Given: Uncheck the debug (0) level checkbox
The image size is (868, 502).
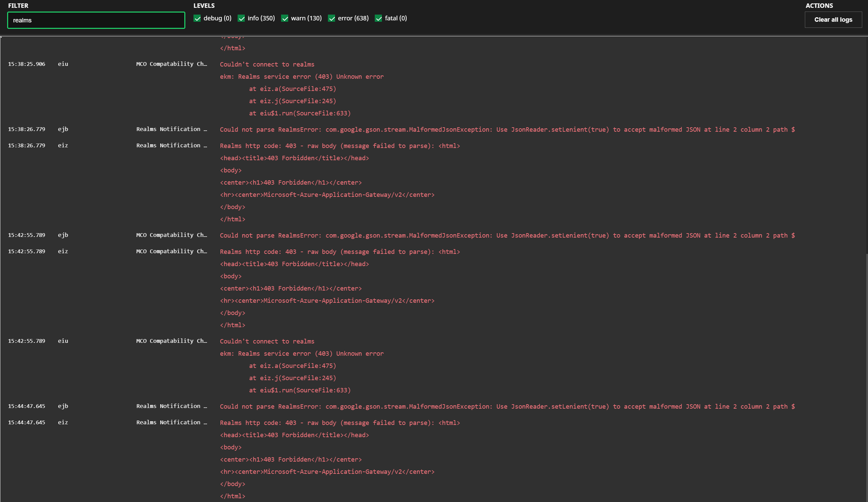Looking at the screenshot, I should click(x=197, y=19).
